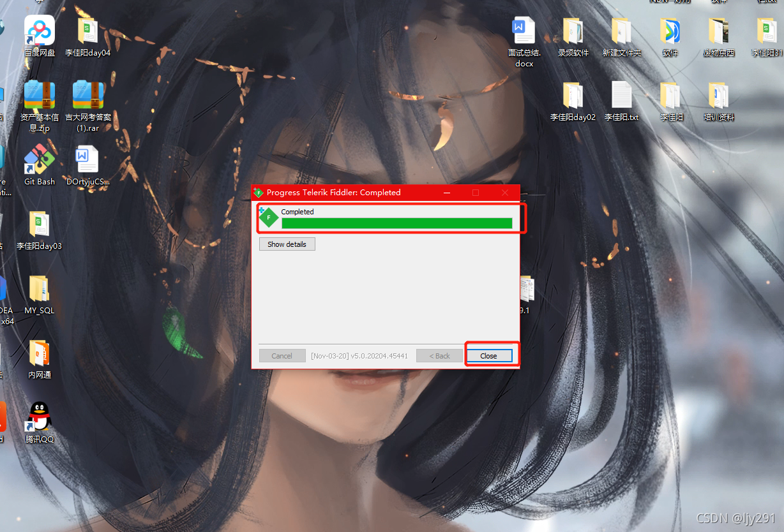784x532 pixels.
Task: Select the 新建文件夹 folder
Action: [x=621, y=36]
